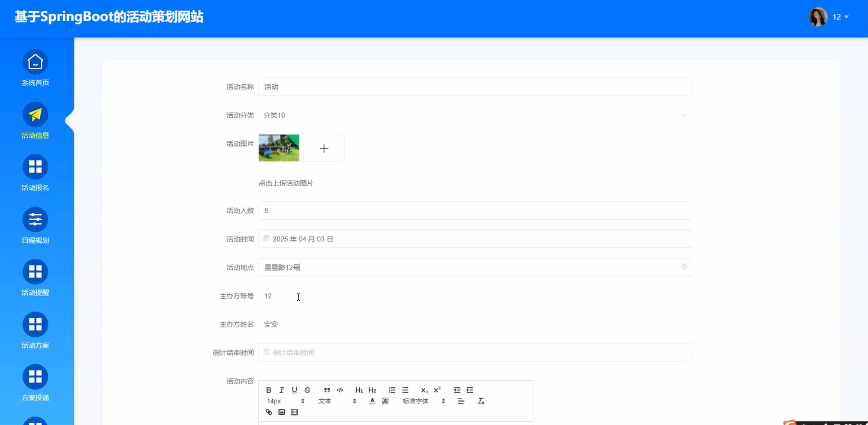Toggle bold formatting in the content editor

coord(269,390)
